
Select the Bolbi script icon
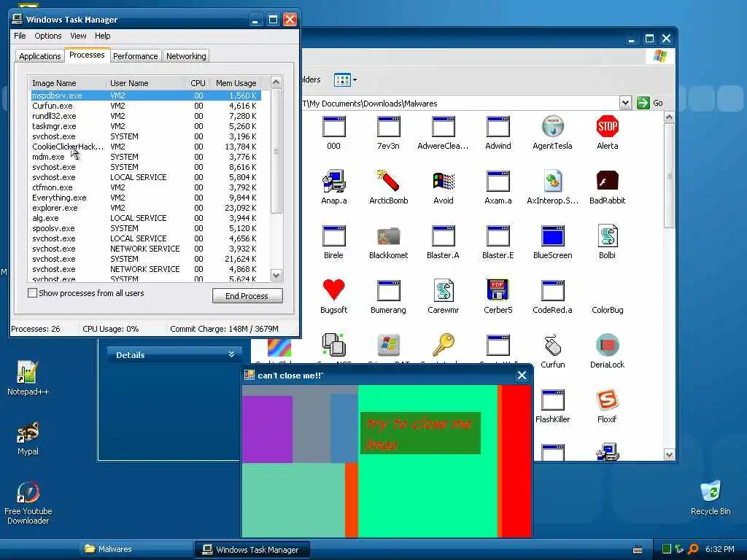pyautogui.click(x=608, y=236)
